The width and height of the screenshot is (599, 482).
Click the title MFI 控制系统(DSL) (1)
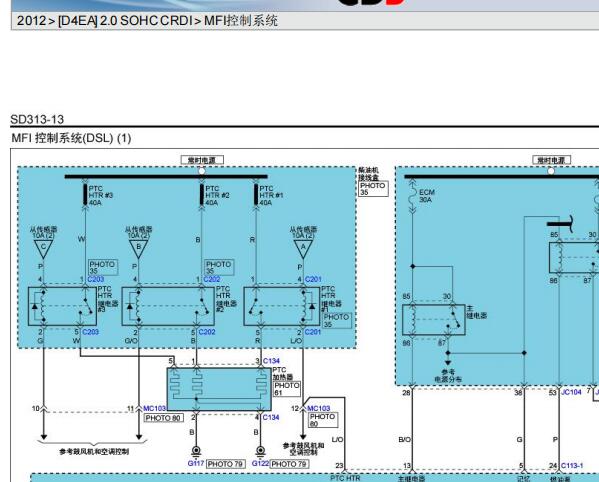(x=71, y=138)
